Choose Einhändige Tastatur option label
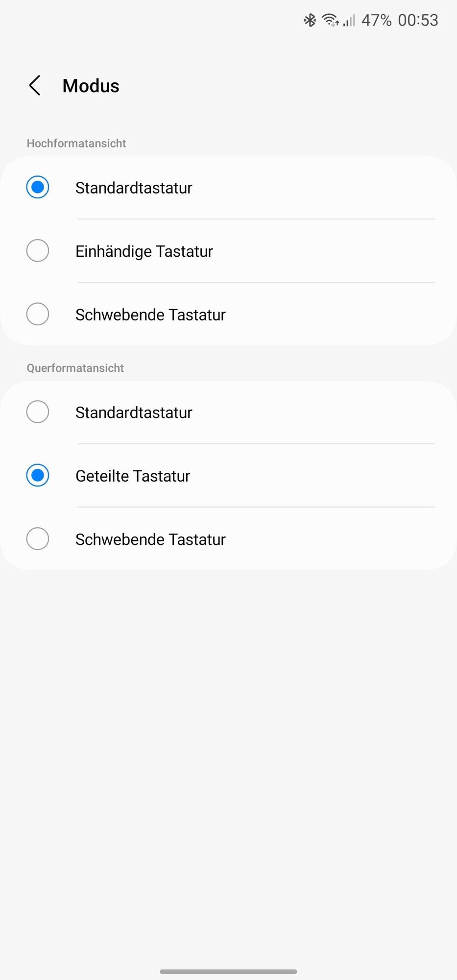The height and width of the screenshot is (980, 457). coord(144,251)
